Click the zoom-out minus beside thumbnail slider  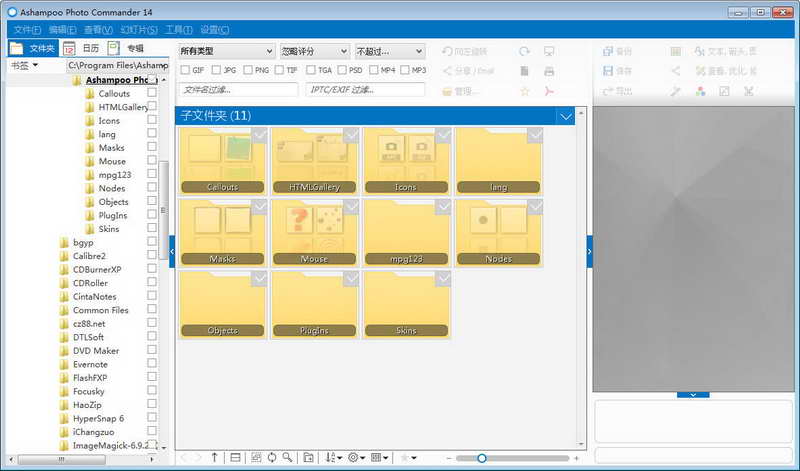click(448, 458)
